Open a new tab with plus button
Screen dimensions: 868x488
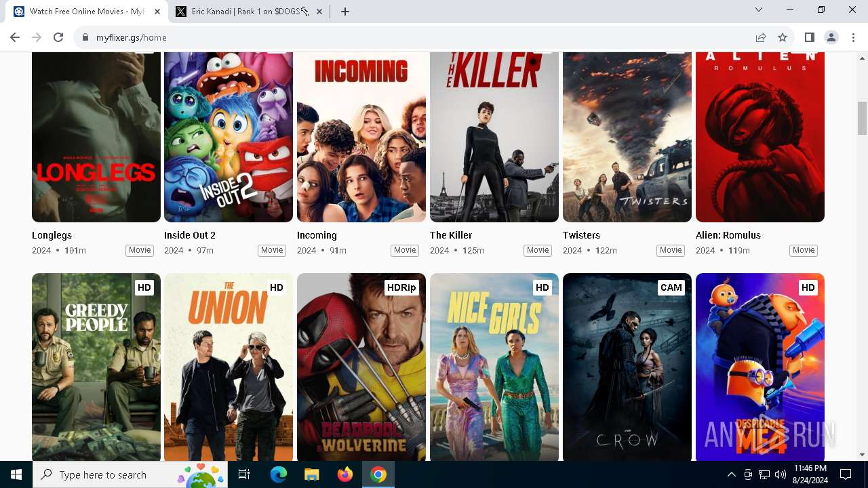pyautogui.click(x=345, y=12)
